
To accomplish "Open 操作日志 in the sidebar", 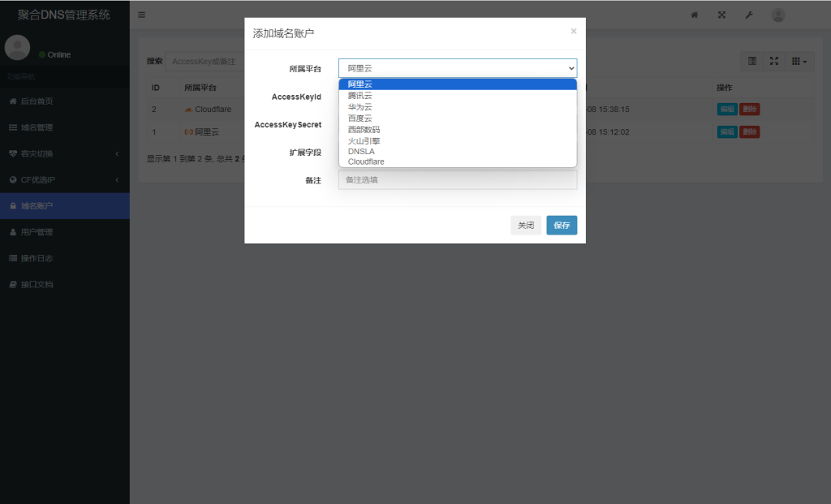I will (65, 258).
